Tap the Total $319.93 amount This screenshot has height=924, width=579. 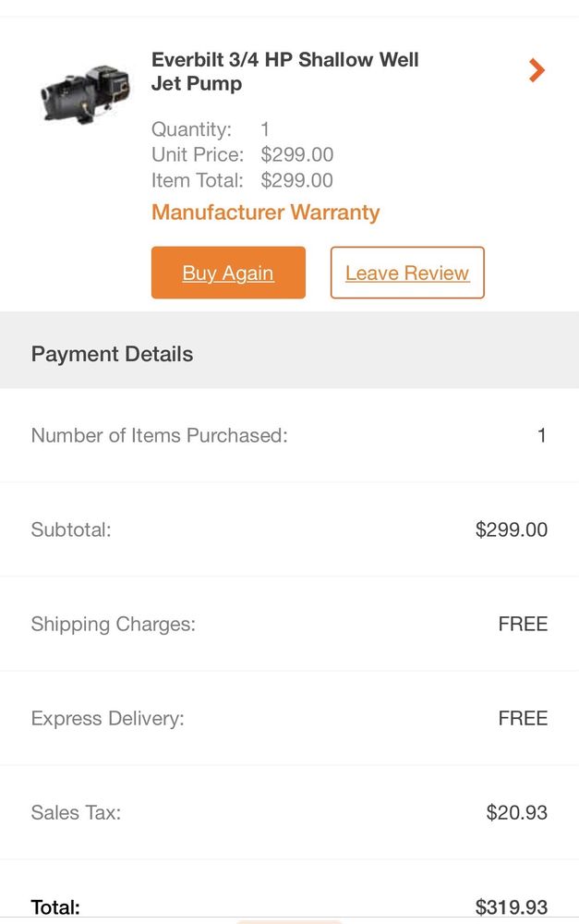[512, 907]
